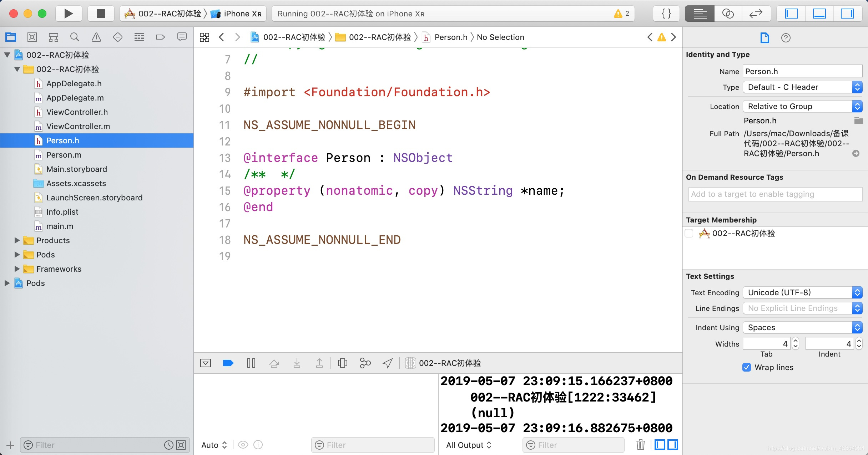The width and height of the screenshot is (868, 455).
Task: Open the Find navigator search icon
Action: (75, 37)
